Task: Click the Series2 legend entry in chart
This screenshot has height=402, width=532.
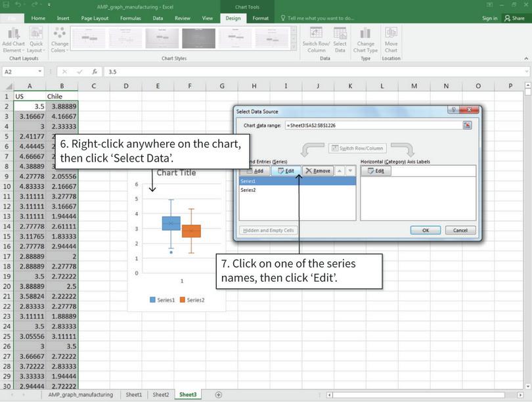Action: 192,300
